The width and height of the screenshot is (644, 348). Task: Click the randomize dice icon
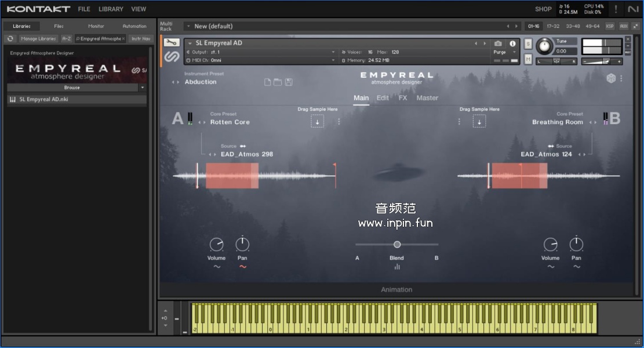pos(611,78)
